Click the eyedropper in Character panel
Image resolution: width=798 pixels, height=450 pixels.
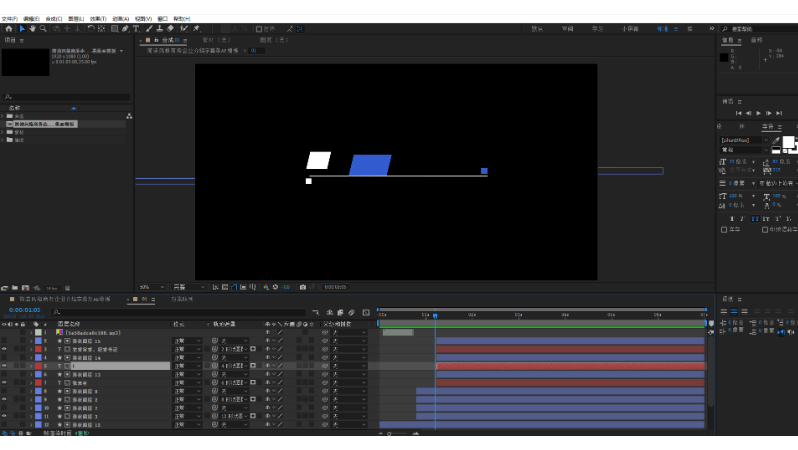pos(774,140)
